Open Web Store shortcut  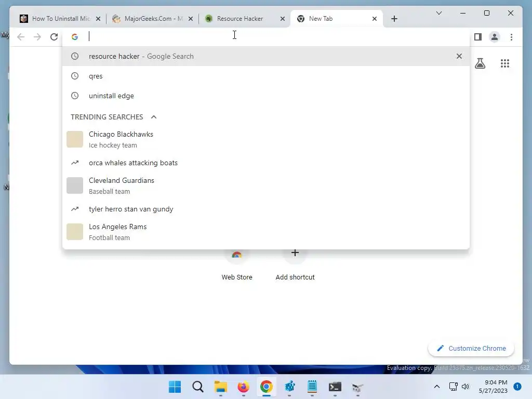[237, 264]
